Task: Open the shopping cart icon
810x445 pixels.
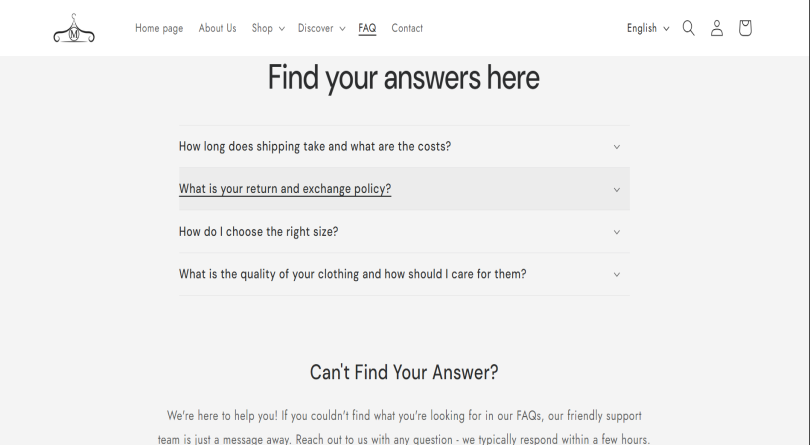Action: [745, 28]
